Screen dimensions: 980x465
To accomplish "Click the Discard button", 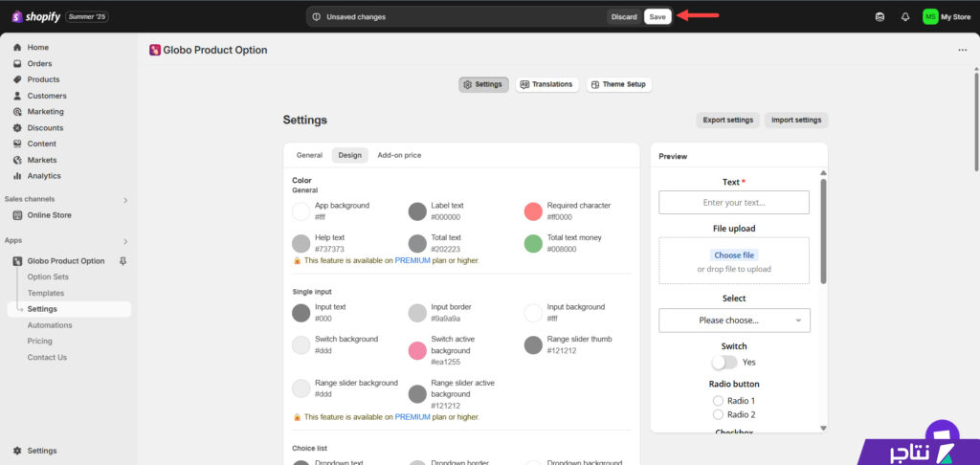I will pyautogui.click(x=624, y=17).
